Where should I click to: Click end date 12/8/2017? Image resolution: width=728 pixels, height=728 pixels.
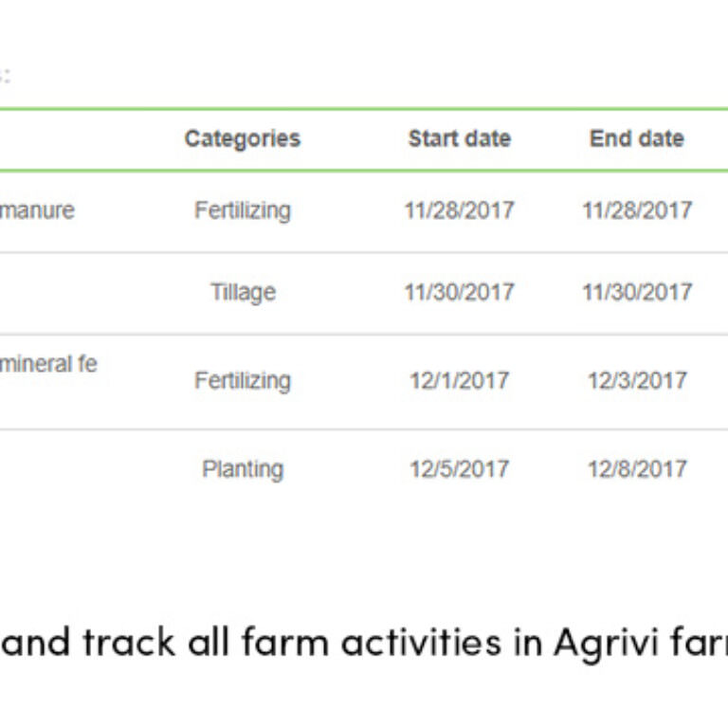(637, 469)
